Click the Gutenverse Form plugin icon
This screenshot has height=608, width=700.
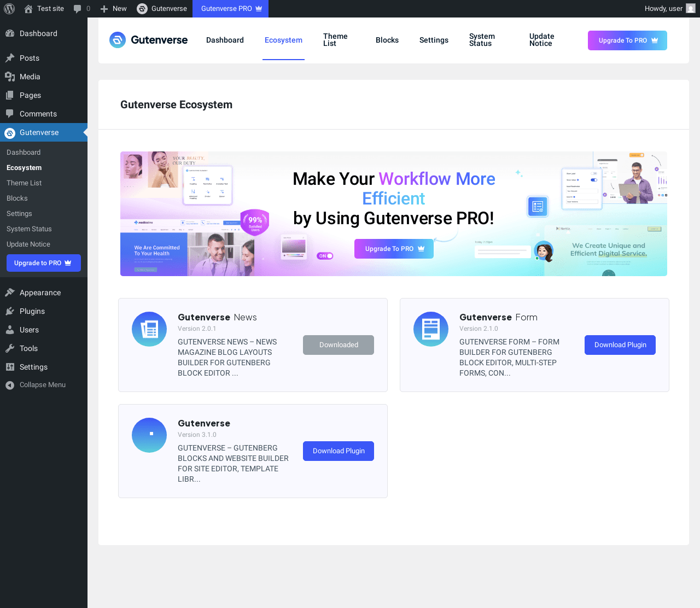pyautogui.click(x=431, y=329)
